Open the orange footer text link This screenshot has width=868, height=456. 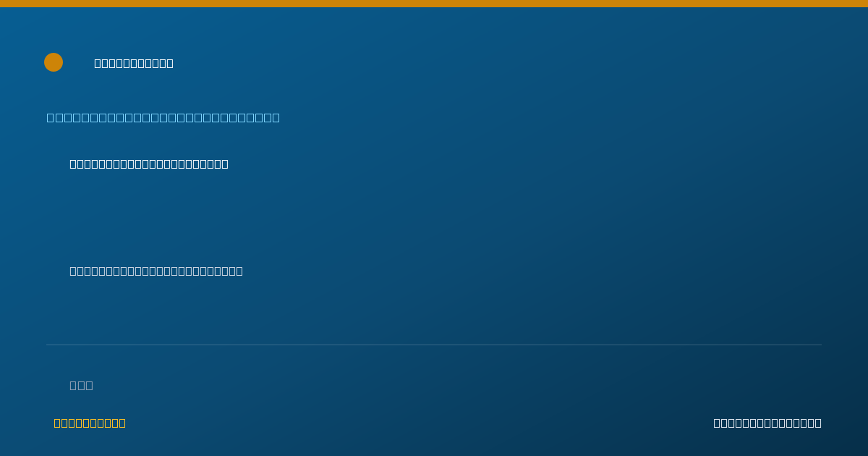(x=90, y=423)
